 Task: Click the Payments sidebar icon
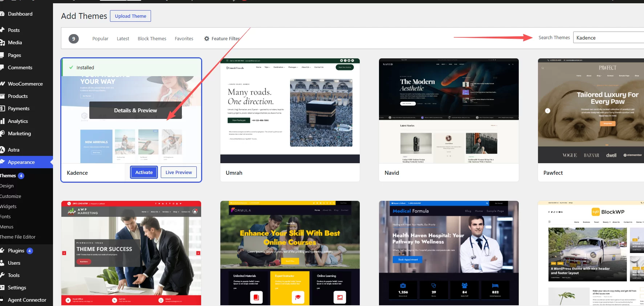tap(2, 108)
